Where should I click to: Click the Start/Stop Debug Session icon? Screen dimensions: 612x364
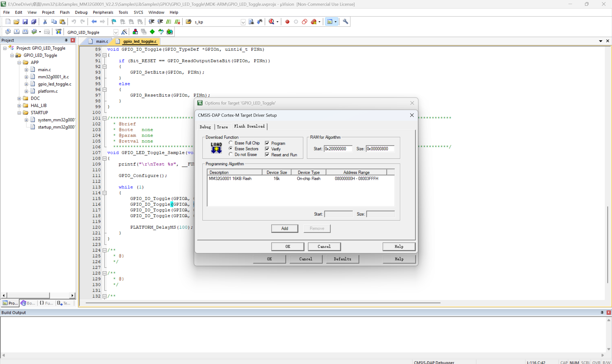click(x=271, y=22)
